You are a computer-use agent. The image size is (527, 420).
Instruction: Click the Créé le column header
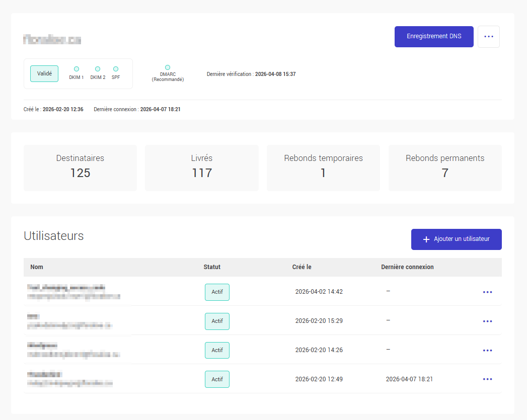click(x=302, y=267)
